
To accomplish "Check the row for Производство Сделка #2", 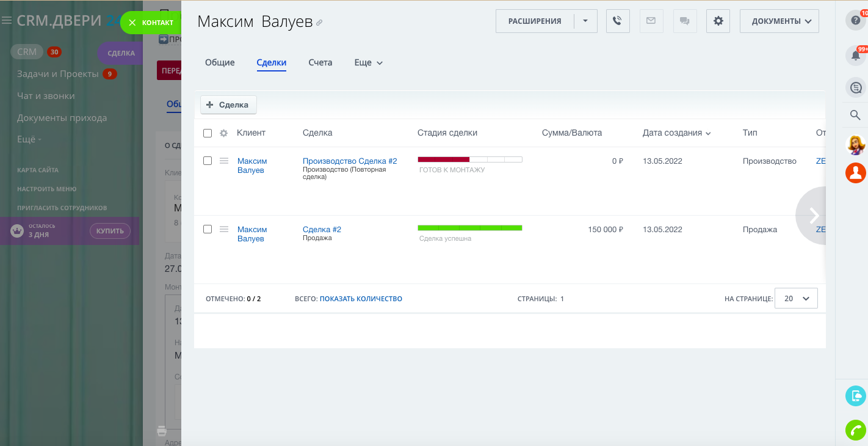I will [x=208, y=161].
